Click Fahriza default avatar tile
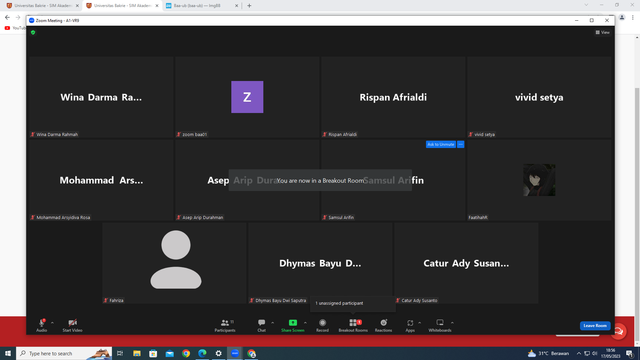 tap(175, 263)
